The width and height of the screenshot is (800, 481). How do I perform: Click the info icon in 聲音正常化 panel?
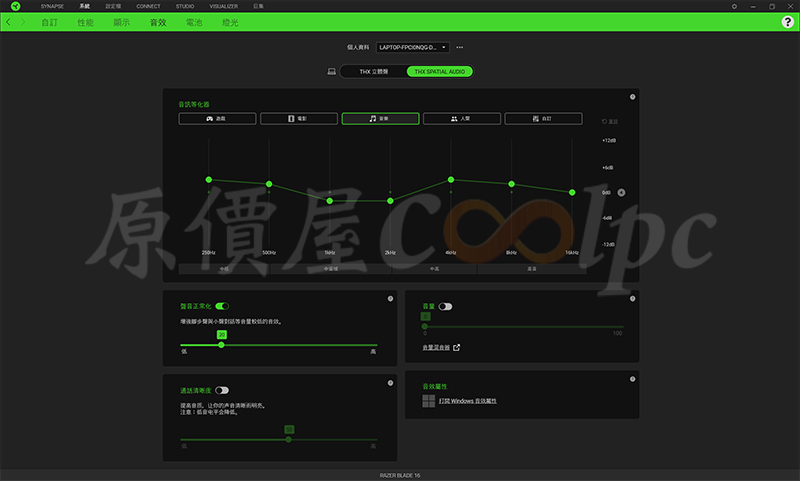point(390,299)
